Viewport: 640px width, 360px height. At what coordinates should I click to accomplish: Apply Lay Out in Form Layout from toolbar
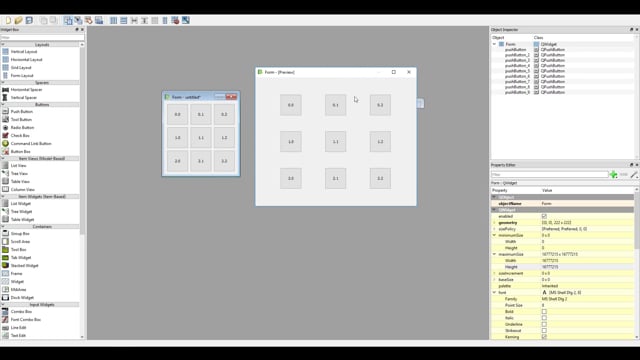coord(165,20)
